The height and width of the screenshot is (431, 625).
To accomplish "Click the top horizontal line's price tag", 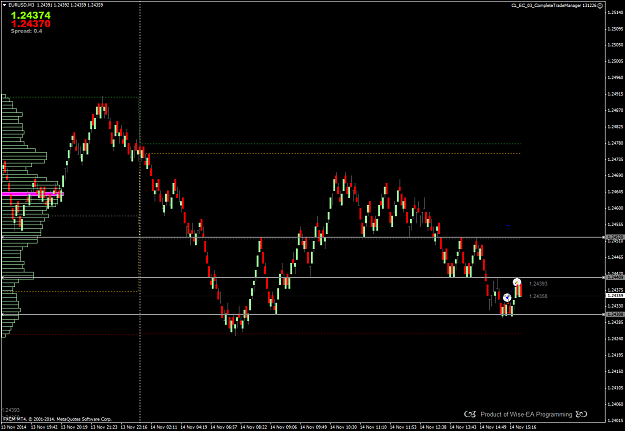I will pos(615,238).
